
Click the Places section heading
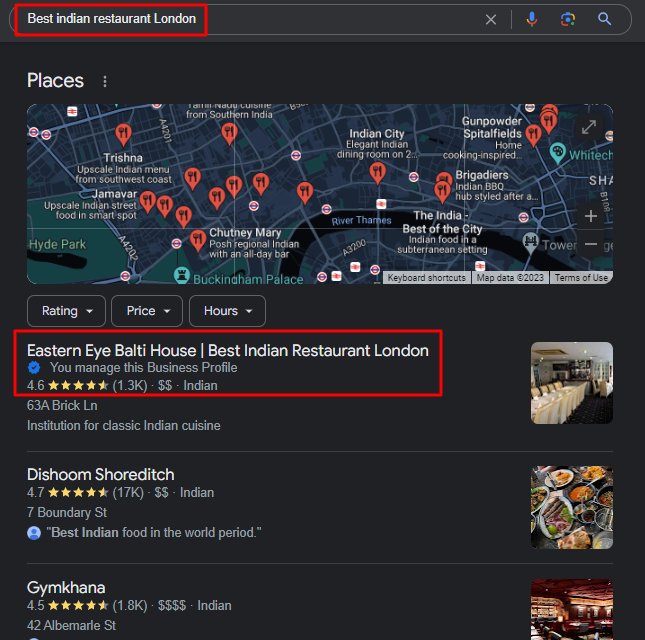click(x=55, y=81)
